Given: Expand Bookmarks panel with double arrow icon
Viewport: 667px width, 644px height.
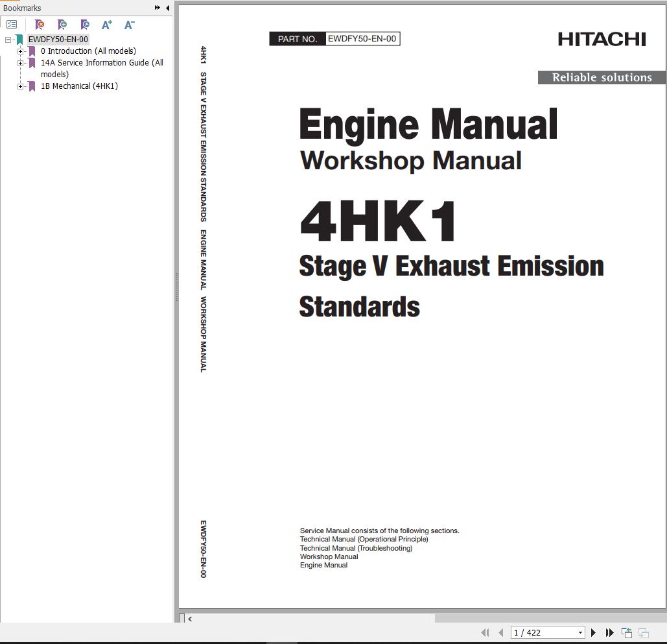Looking at the screenshot, I should point(158,8).
